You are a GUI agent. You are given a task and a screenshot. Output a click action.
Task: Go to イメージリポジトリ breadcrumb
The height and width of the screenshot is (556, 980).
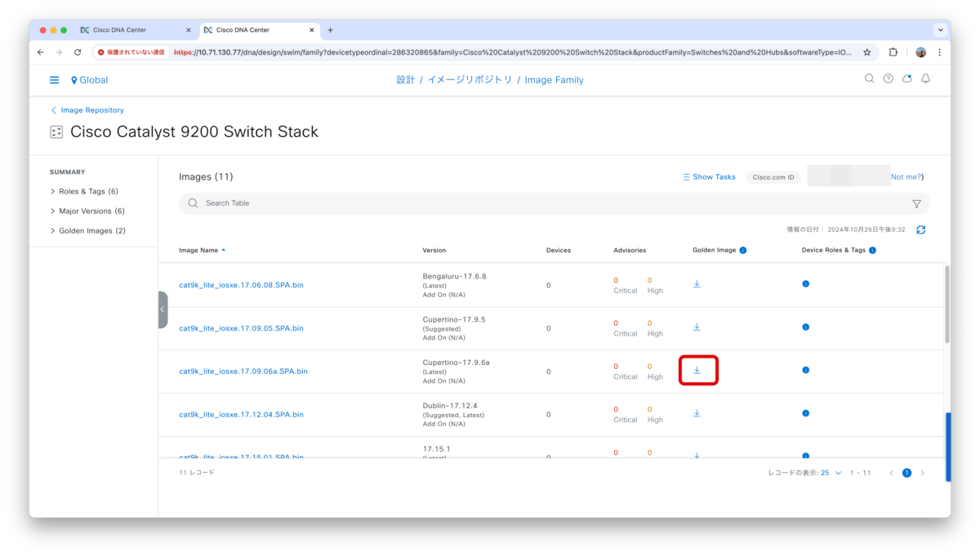pyautogui.click(x=470, y=80)
